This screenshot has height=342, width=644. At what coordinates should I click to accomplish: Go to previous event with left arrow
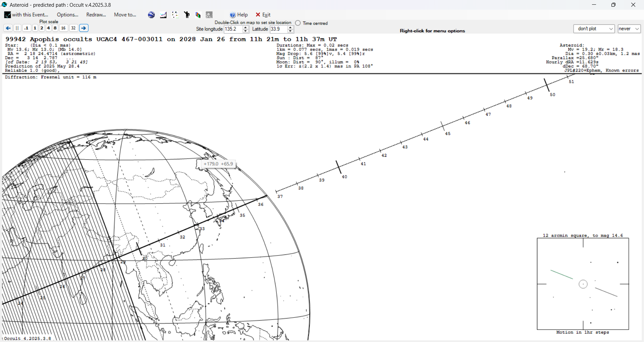pyautogui.click(x=8, y=28)
